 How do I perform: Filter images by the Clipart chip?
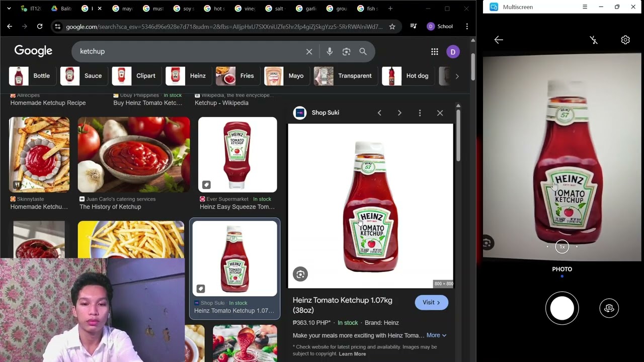pos(136,76)
